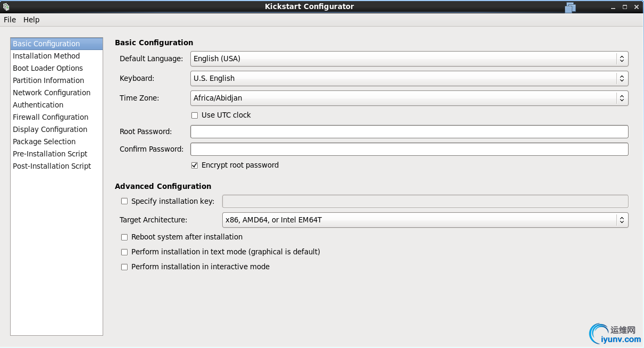
Task: Enable Reboot system after installation
Action: point(124,237)
